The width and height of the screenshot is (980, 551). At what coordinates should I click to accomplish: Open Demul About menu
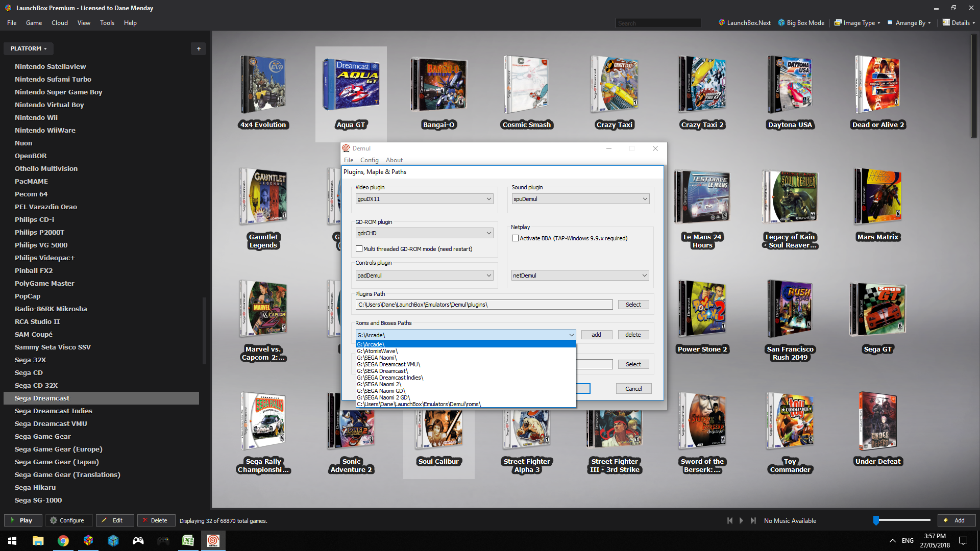pos(394,160)
